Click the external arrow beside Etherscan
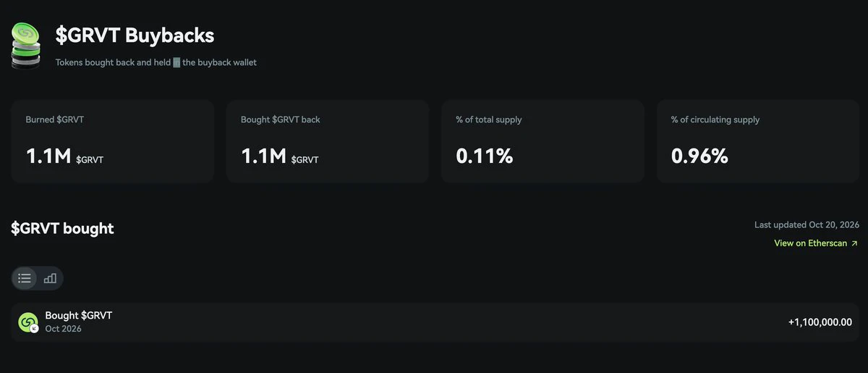The image size is (868, 373). tap(854, 243)
